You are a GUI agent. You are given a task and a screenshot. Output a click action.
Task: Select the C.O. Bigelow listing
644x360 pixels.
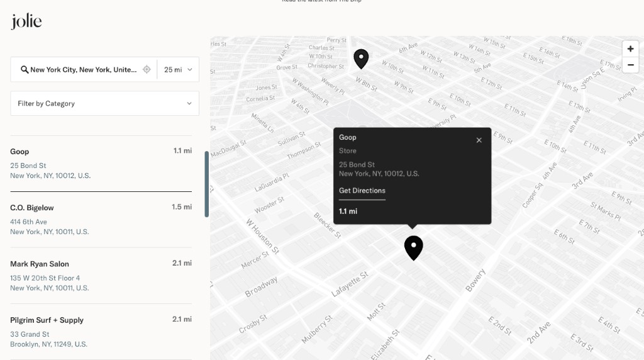tap(101, 220)
